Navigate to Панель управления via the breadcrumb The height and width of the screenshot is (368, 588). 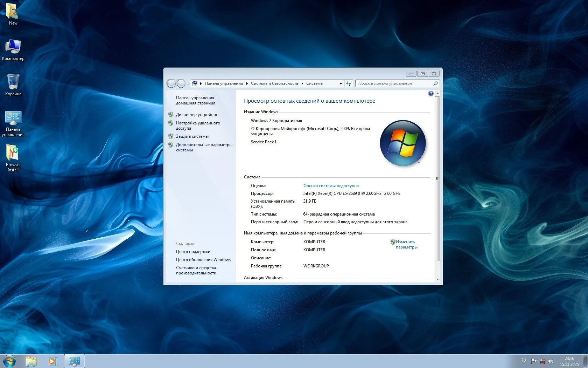[x=224, y=83]
